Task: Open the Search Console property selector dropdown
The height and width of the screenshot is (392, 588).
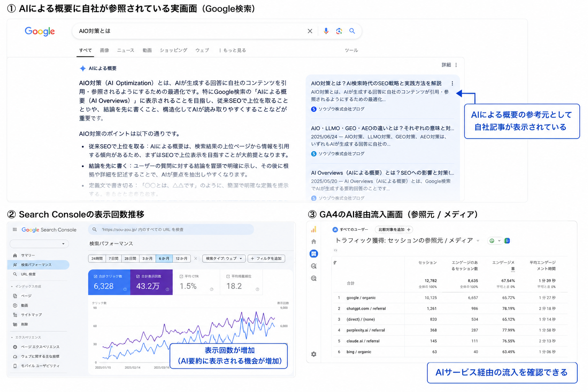Action: tap(39, 244)
